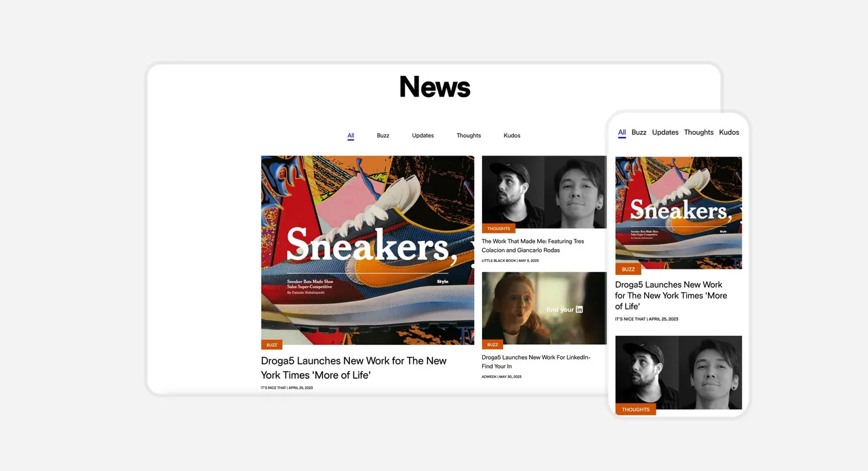Open the large Sneakers image in desktop view
This screenshot has width=868, height=471.
click(x=368, y=250)
